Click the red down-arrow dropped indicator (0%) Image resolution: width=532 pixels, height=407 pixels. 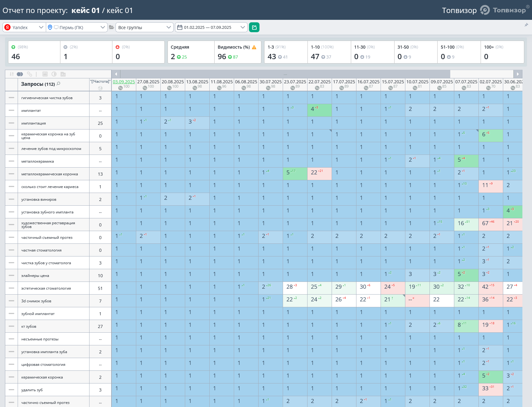[x=117, y=47]
